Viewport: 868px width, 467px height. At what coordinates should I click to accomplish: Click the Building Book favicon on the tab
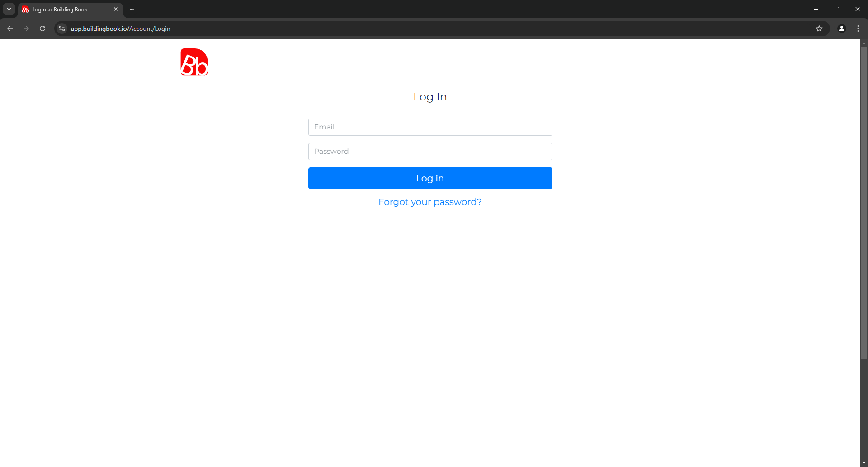(26, 9)
